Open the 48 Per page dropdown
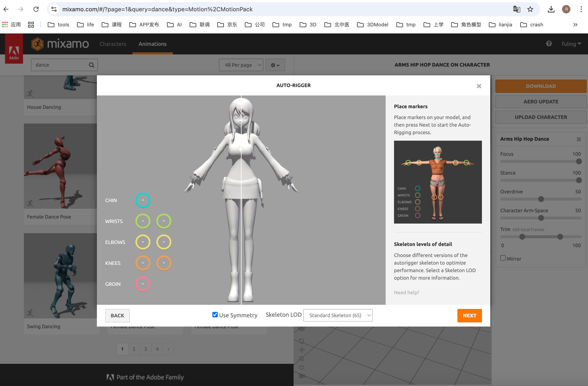 pos(241,65)
